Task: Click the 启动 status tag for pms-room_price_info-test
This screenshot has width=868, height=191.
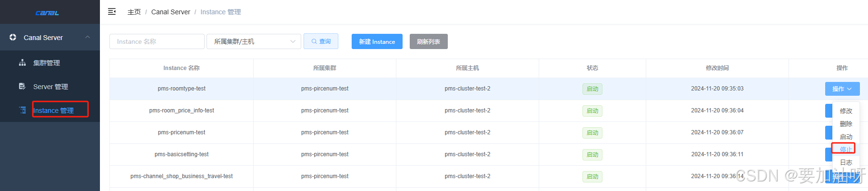Action: coord(592,111)
